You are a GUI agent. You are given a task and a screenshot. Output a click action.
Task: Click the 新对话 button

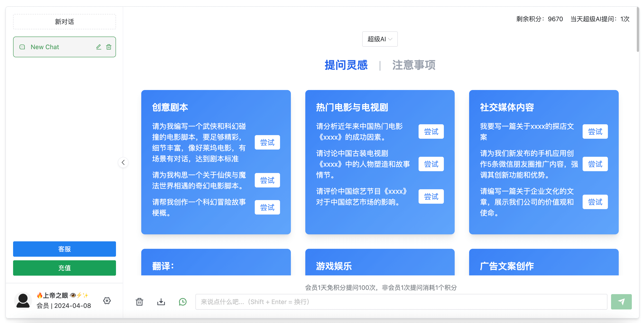click(x=65, y=22)
